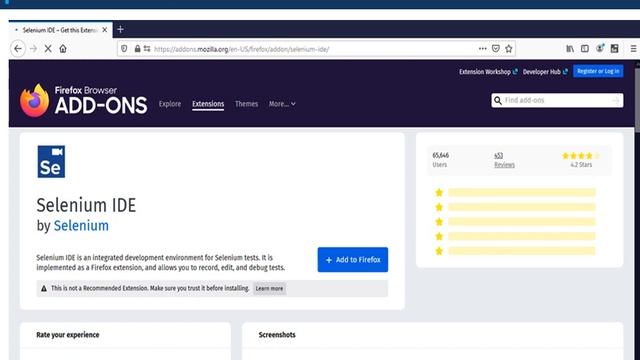Expand the More... dropdown menu
640x360 pixels.
(282, 104)
